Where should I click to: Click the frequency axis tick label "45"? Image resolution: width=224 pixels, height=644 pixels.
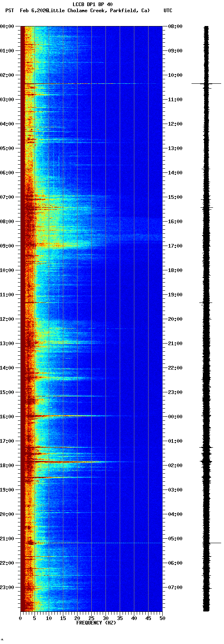click(148, 618)
